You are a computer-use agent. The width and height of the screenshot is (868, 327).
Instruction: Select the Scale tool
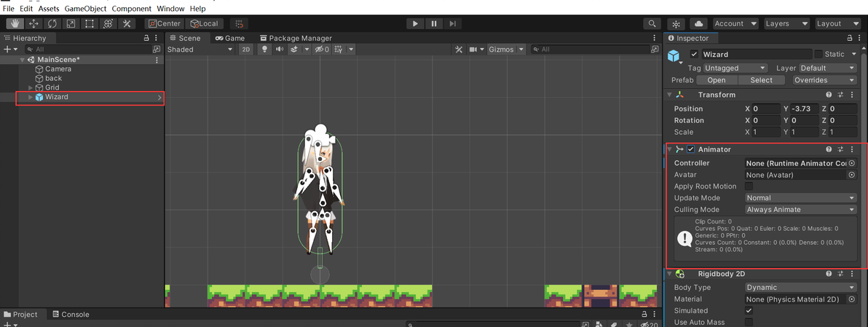pos(71,23)
